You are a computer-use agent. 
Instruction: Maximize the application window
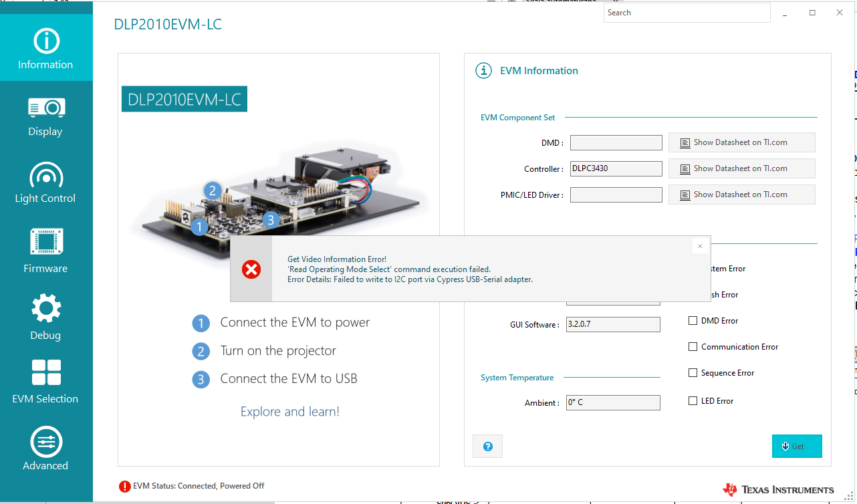click(x=812, y=13)
